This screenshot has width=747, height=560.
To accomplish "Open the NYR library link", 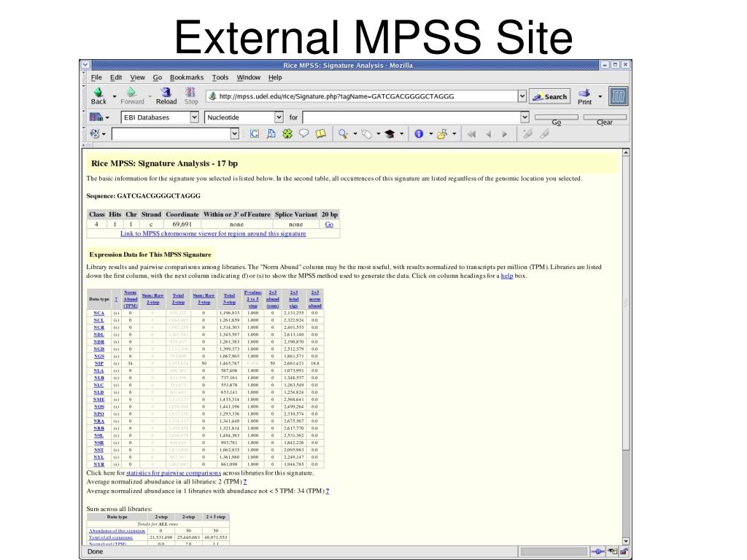I will tap(98, 464).
